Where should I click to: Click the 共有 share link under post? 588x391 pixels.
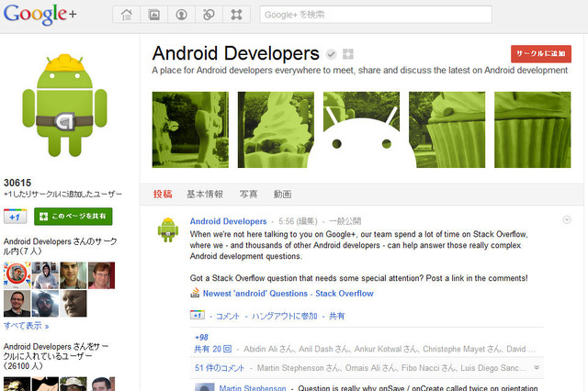pos(336,316)
